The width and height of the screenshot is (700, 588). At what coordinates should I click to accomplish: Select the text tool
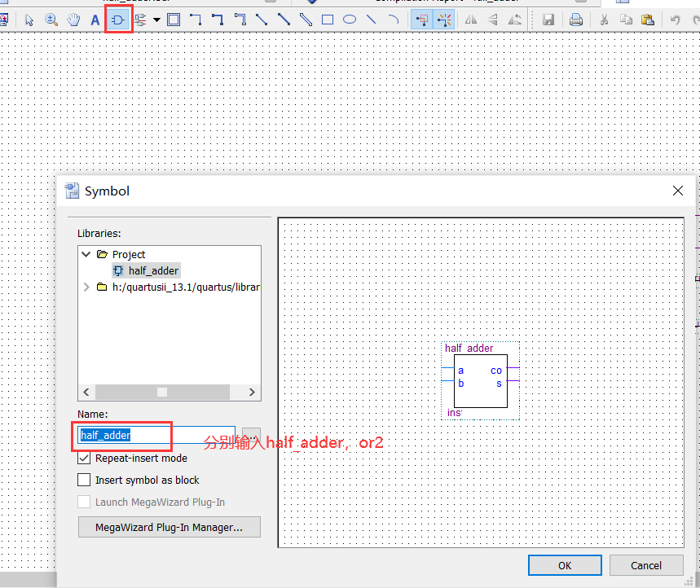click(95, 20)
